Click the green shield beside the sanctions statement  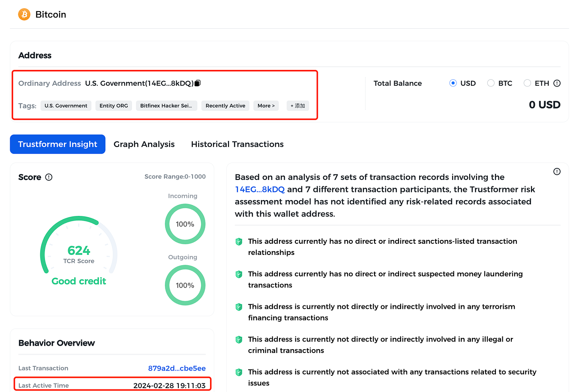click(239, 241)
